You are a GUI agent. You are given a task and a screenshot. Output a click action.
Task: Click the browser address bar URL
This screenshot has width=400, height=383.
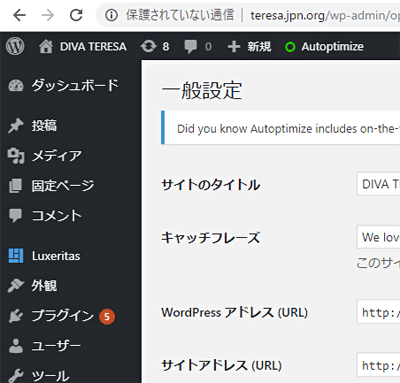coord(325,15)
